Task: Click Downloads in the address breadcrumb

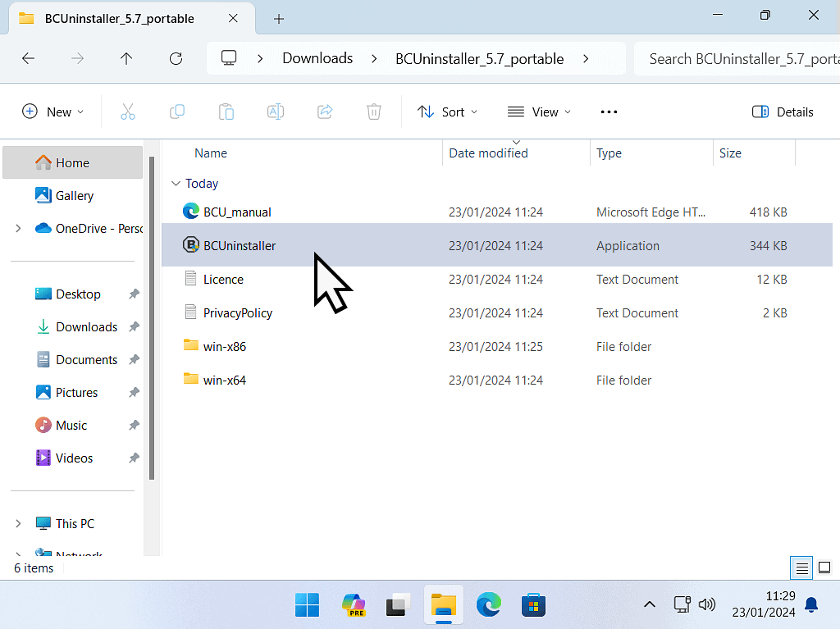Action: (317, 58)
